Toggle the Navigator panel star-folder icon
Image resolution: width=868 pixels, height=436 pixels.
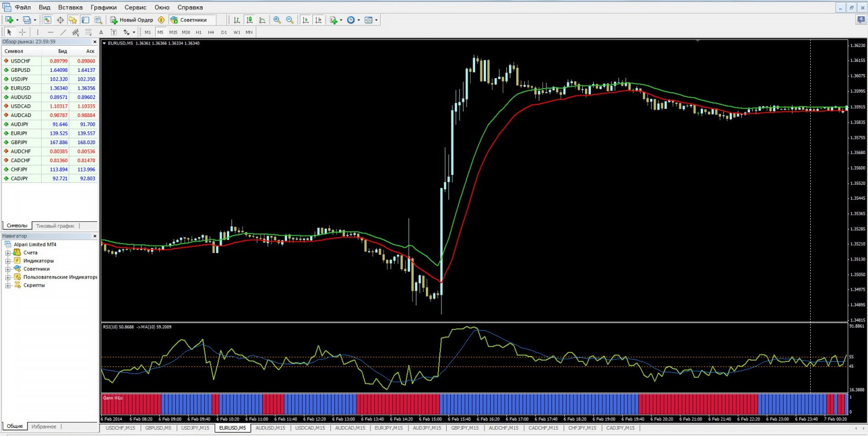tap(73, 20)
